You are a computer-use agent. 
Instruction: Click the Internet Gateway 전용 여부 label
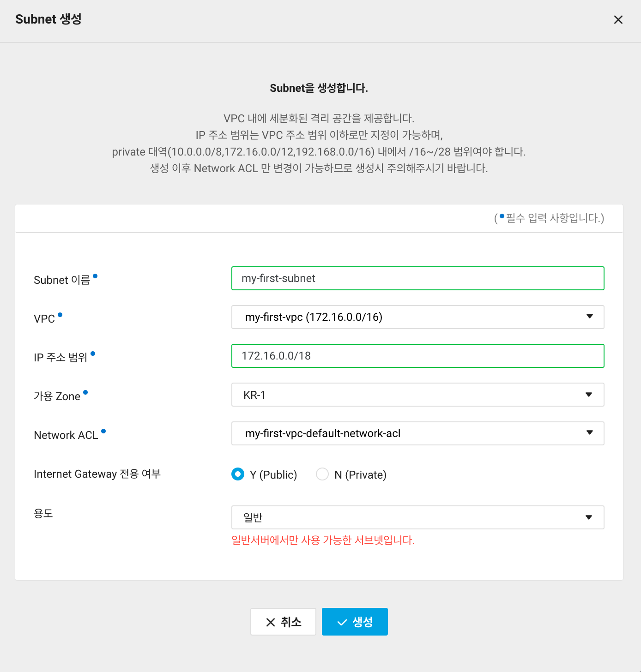point(97,474)
